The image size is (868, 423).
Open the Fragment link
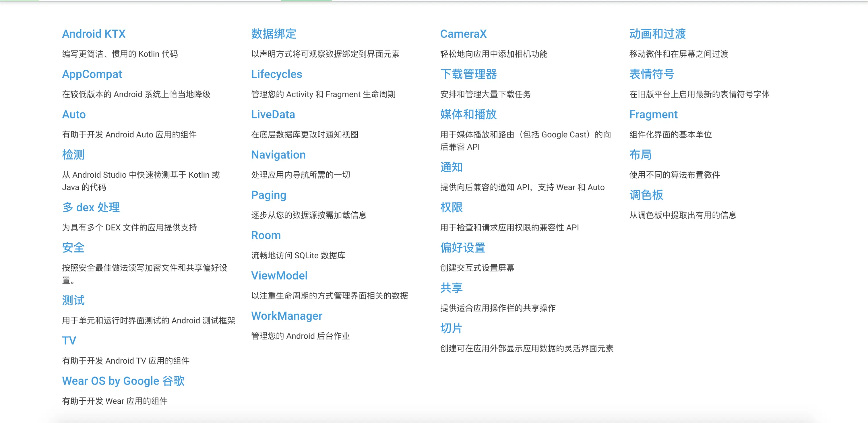coord(653,115)
